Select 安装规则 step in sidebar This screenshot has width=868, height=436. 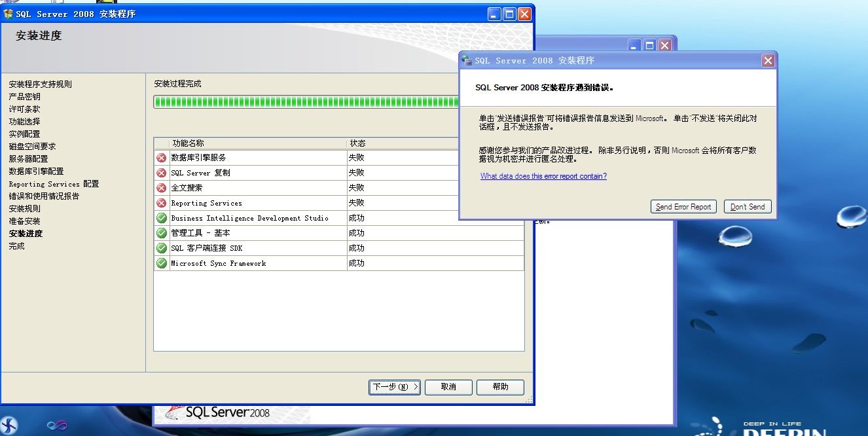coord(24,209)
